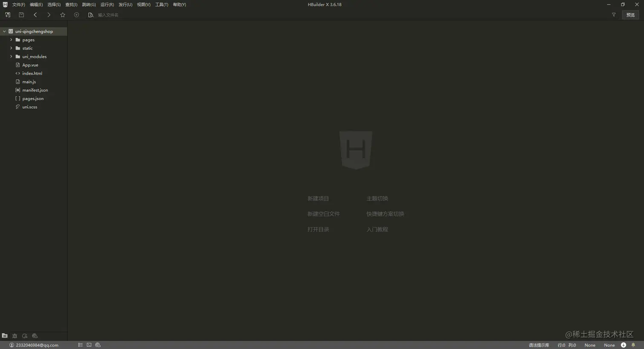
Task: Click the cloud icon in status bar
Action: [x=98, y=345]
